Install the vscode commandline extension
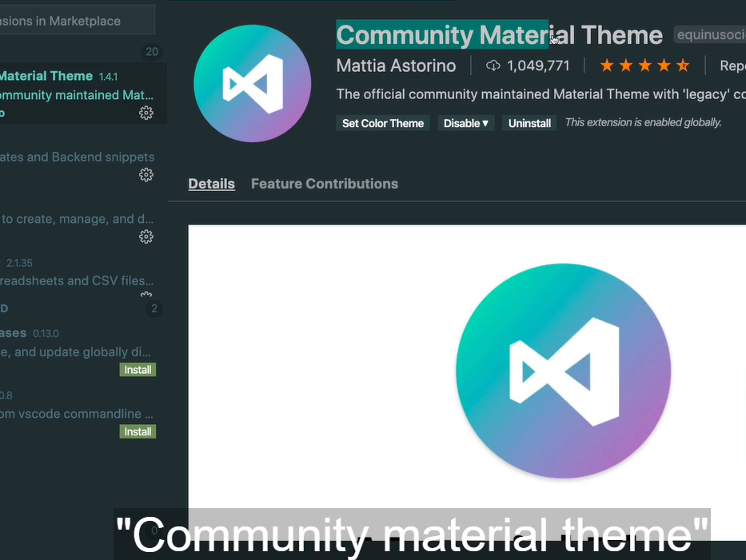 click(x=138, y=431)
